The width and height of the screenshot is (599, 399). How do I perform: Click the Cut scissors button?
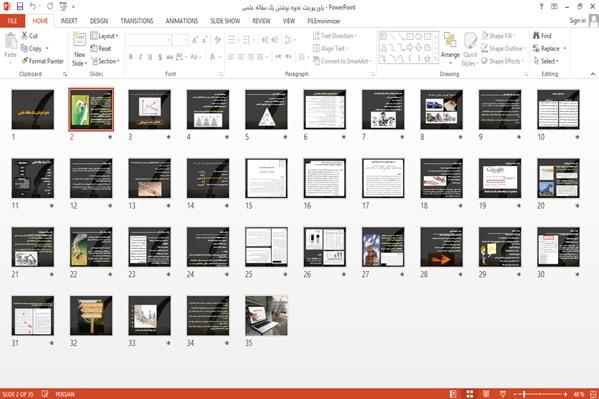(x=30, y=36)
